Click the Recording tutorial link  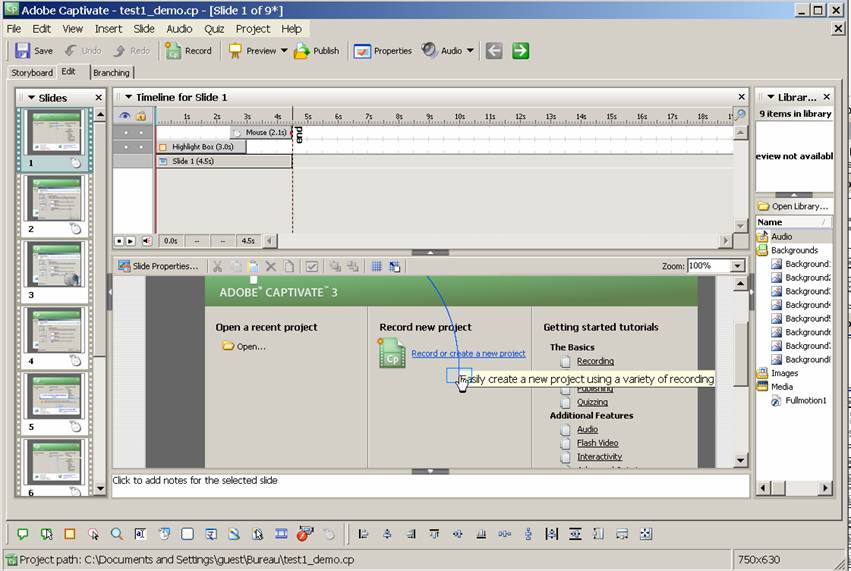pyautogui.click(x=595, y=361)
